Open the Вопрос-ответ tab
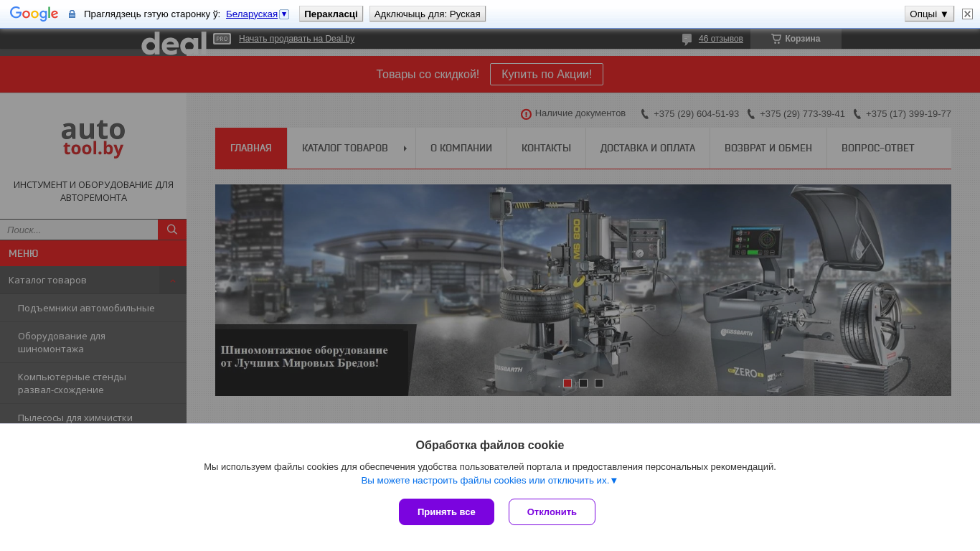Screen dimensions: 980x551 point(878,149)
